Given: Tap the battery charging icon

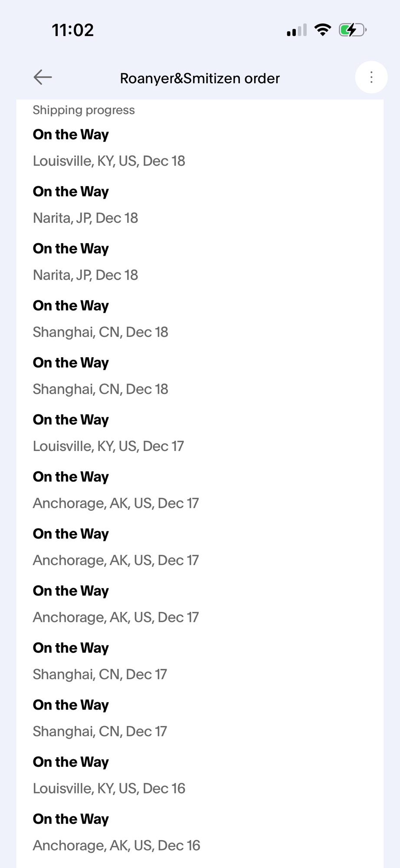Looking at the screenshot, I should point(352,30).
